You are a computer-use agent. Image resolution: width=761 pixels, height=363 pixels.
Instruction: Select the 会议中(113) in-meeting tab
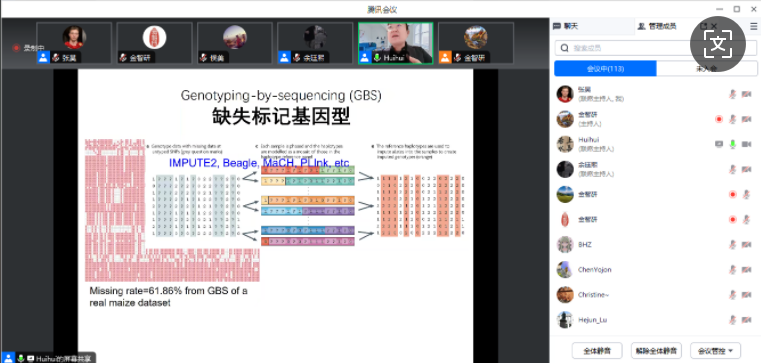[x=605, y=68]
